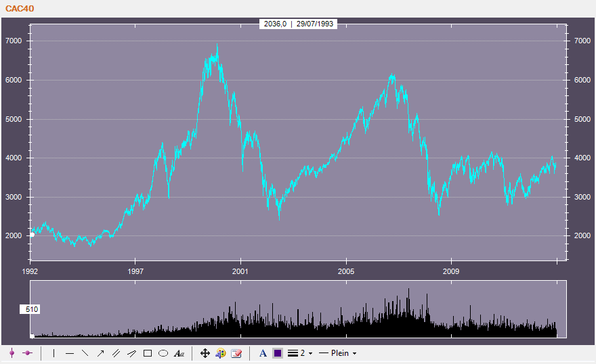The height and width of the screenshot is (364, 596).
Task: Expand the Plein line style dropdown
Action: [338, 353]
